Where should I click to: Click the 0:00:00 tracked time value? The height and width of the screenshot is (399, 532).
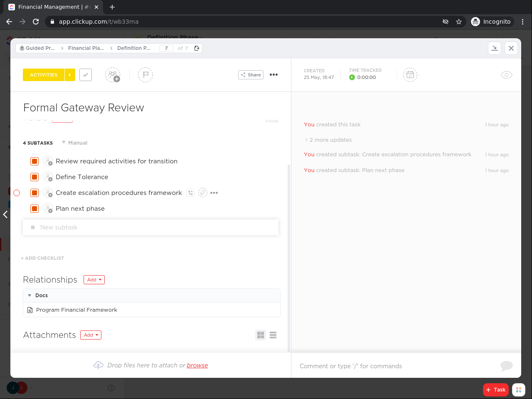click(x=367, y=77)
